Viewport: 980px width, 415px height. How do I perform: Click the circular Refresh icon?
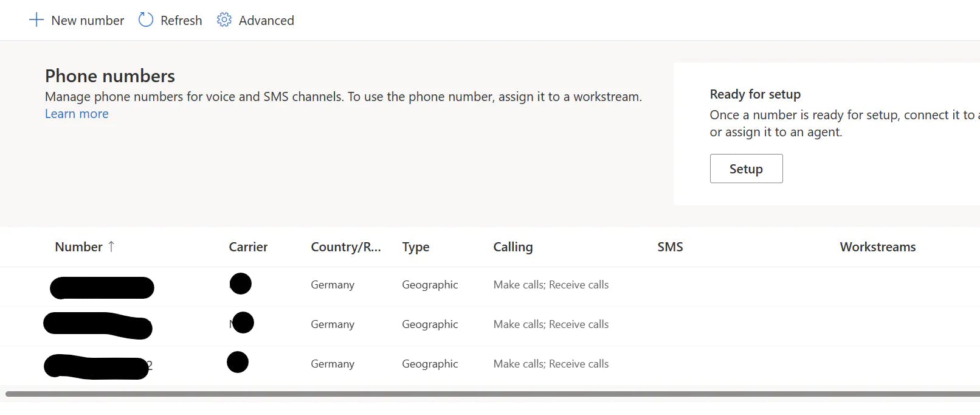[146, 20]
